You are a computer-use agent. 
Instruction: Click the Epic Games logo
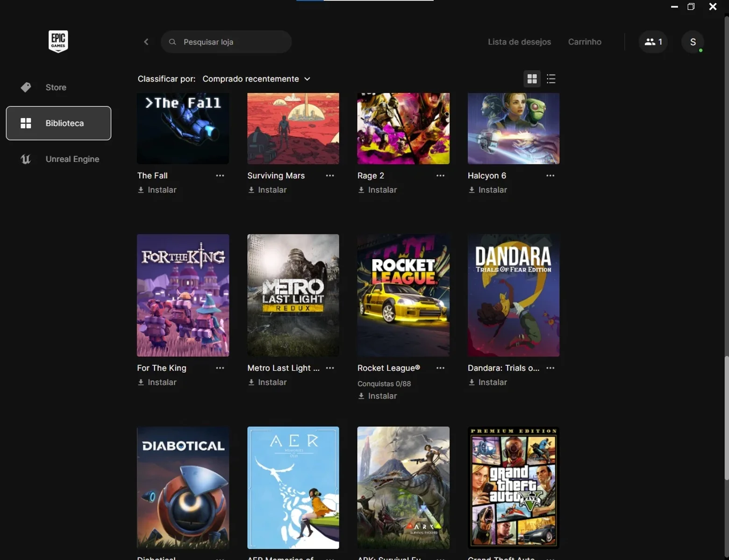pyautogui.click(x=58, y=41)
